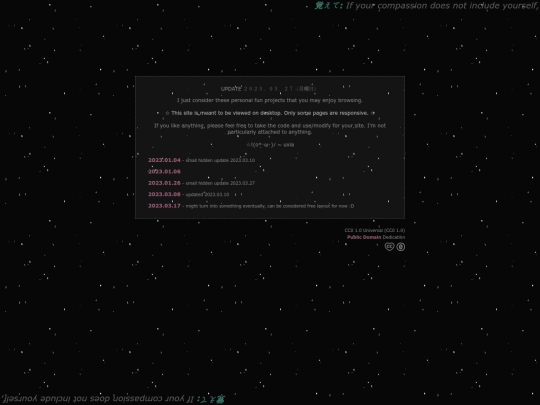
Task: Click 'small hidden update 2023.03.10' note
Action: click(x=220, y=160)
